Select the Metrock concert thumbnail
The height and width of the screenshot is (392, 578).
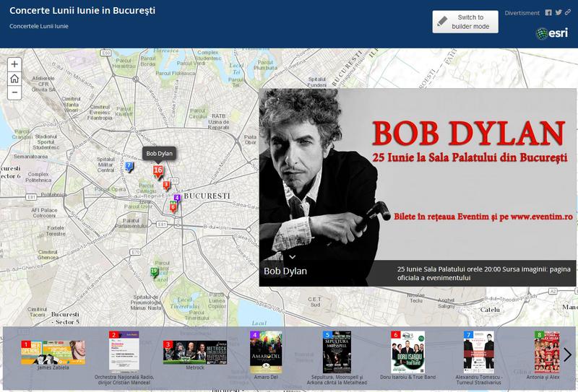195,352
